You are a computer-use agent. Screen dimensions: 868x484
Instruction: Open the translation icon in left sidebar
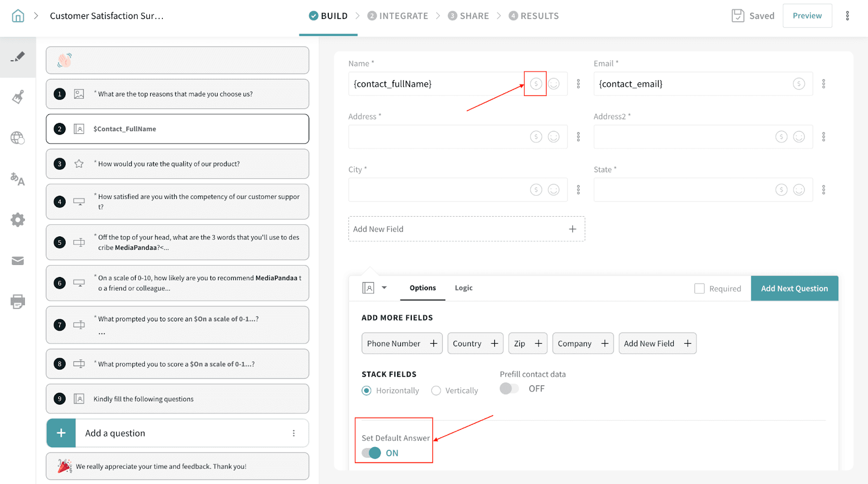coord(18,179)
